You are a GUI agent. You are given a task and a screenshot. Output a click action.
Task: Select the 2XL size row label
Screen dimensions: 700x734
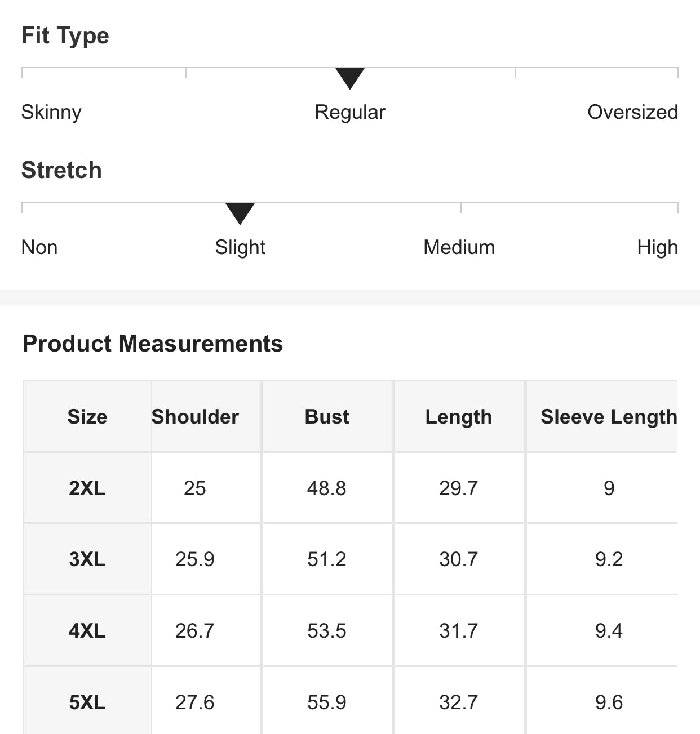(x=87, y=488)
